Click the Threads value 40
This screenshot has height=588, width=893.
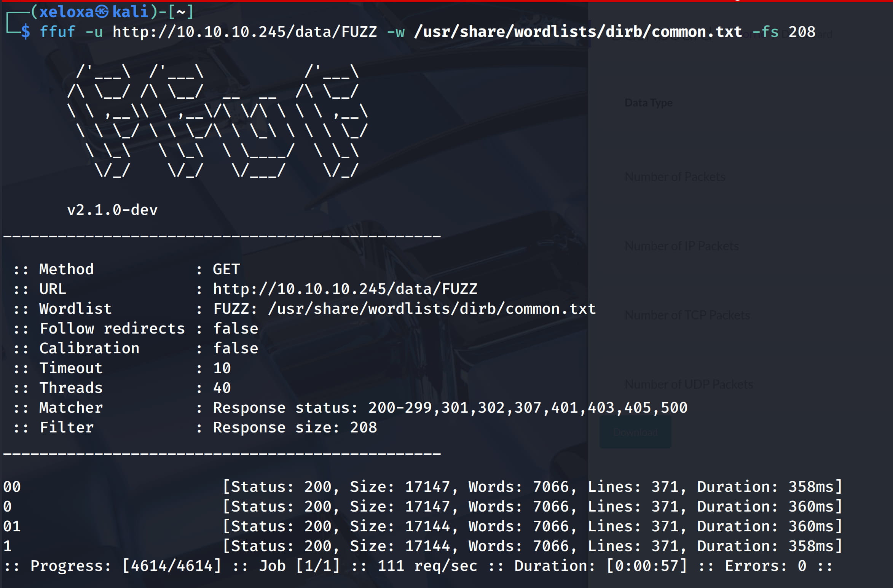tap(222, 388)
